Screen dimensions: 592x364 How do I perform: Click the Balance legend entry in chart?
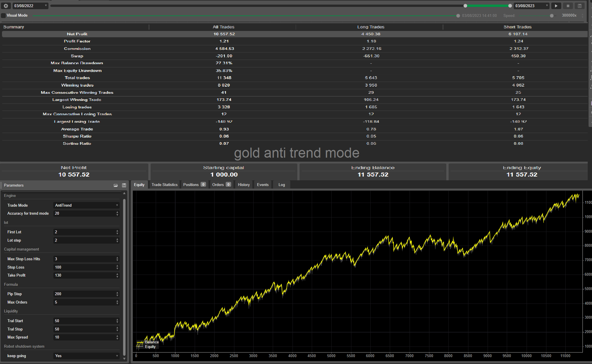148,342
